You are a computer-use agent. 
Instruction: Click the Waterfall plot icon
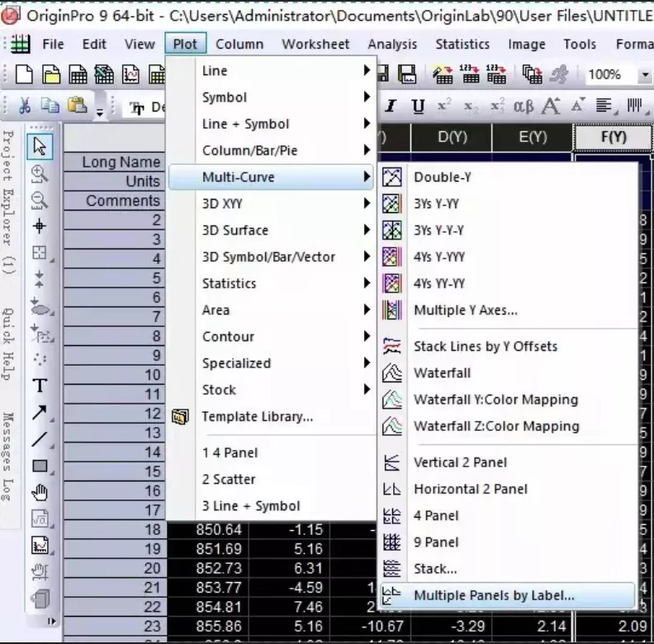click(392, 373)
